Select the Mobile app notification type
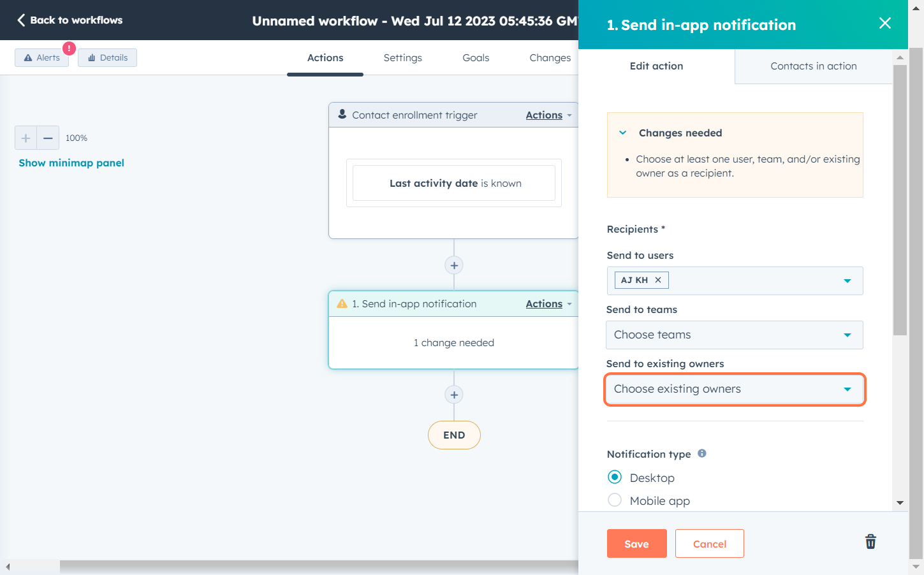Image resolution: width=924 pixels, height=575 pixels. point(614,500)
